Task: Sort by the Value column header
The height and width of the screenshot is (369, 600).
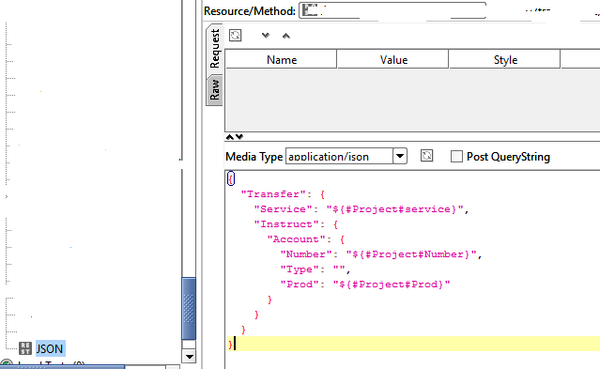Action: tap(393, 60)
